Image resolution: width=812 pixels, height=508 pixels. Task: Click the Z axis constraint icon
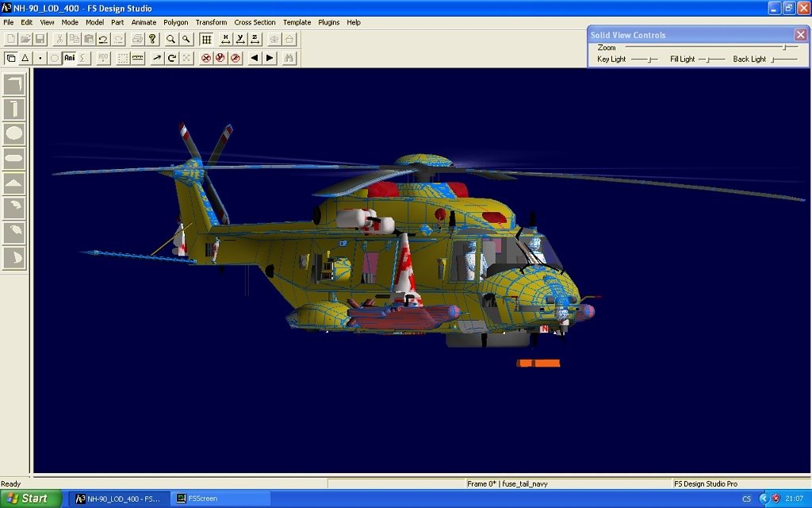[x=255, y=39]
